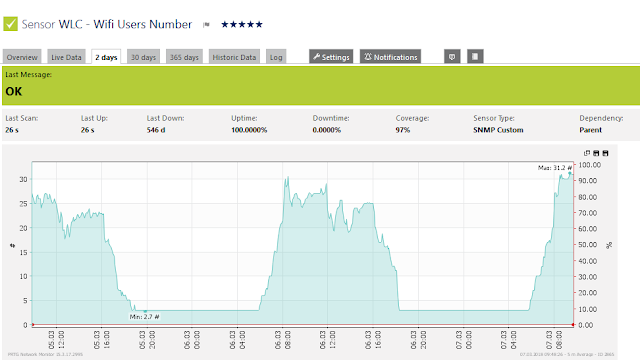Screen dimensions: 640x360
Task: Click the last save graph icon
Action: point(605,153)
